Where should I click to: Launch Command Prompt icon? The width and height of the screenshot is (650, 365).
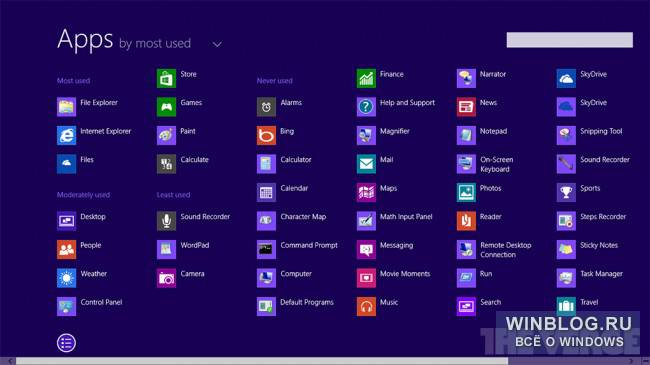pos(266,249)
